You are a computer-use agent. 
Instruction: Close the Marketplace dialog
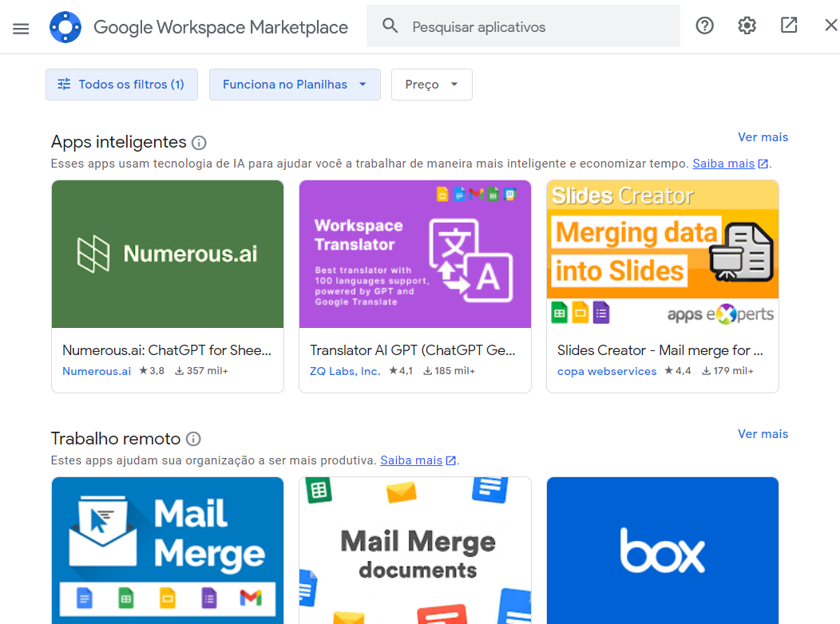point(831,26)
